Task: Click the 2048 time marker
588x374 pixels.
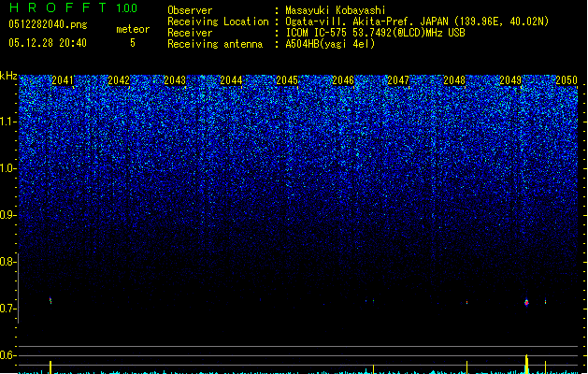Action: tap(454, 80)
